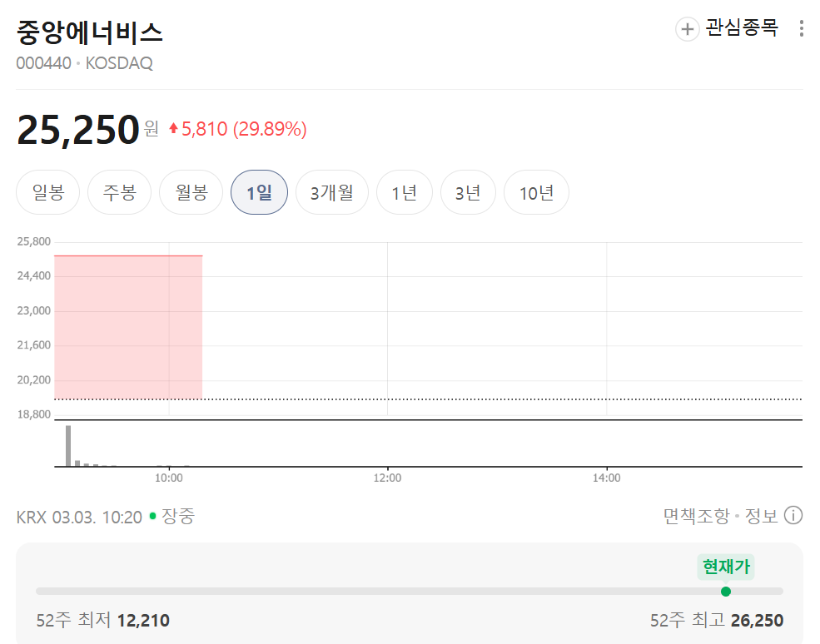820x644 pixels.
Task: Click the KRX 03.03. 10:20 timestamp
Action: (x=79, y=517)
